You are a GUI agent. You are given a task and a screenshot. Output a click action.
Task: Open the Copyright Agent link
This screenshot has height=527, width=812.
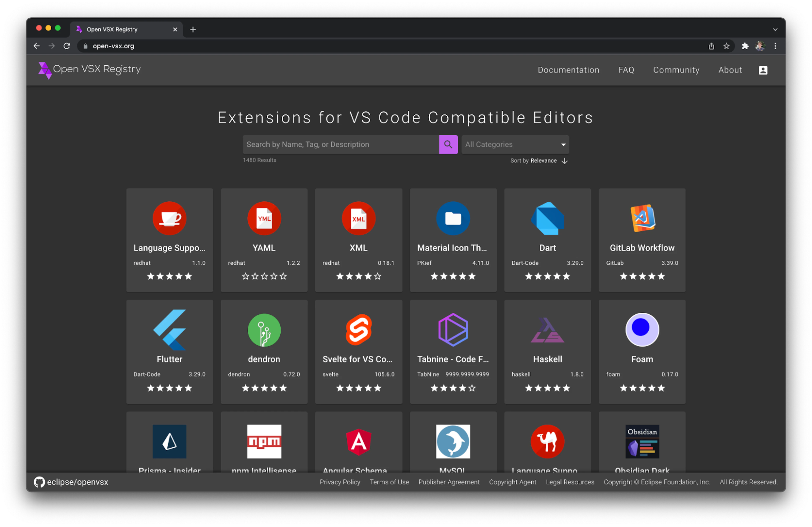[512, 482]
